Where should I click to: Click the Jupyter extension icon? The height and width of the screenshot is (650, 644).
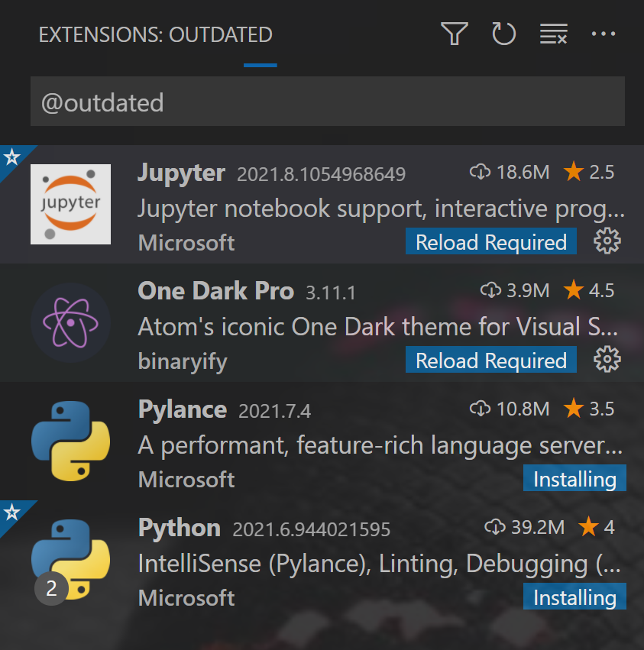tap(70, 204)
